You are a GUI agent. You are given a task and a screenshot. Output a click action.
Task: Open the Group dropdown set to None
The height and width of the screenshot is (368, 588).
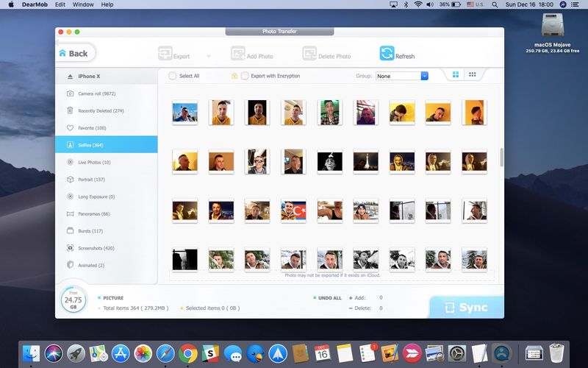pos(401,76)
